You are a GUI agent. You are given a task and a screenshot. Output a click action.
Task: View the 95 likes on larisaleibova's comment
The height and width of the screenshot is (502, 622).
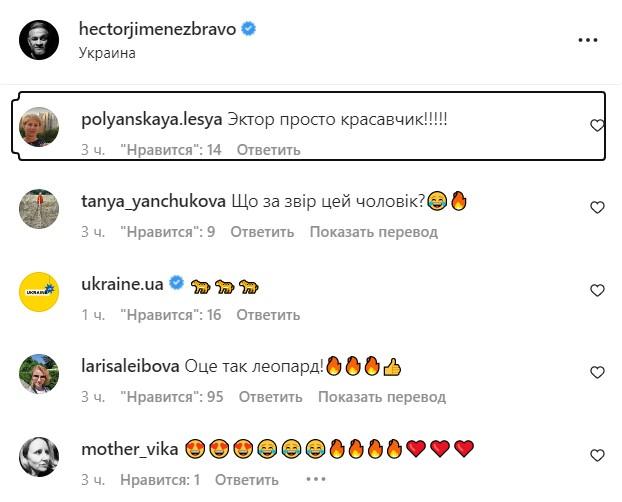coord(171,396)
